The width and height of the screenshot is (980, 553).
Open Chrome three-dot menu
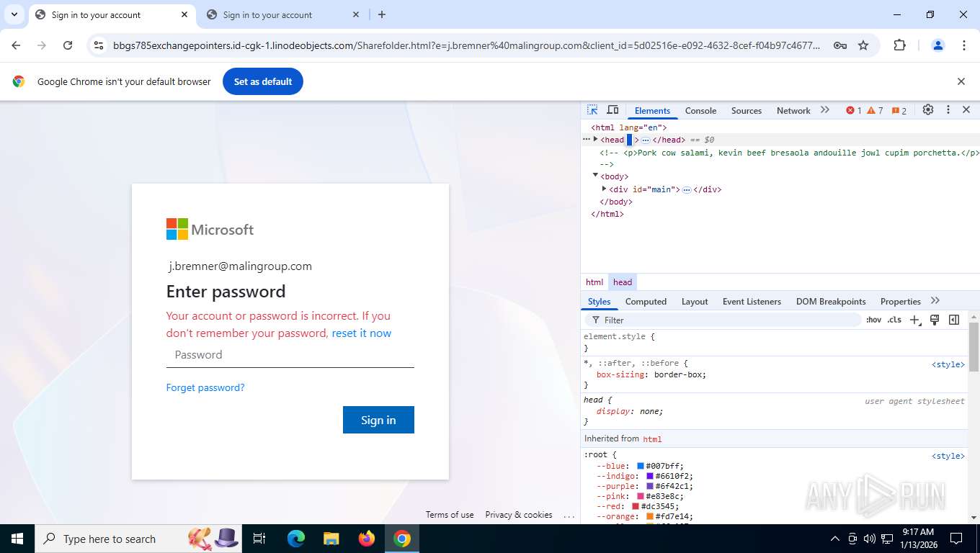(x=964, y=45)
